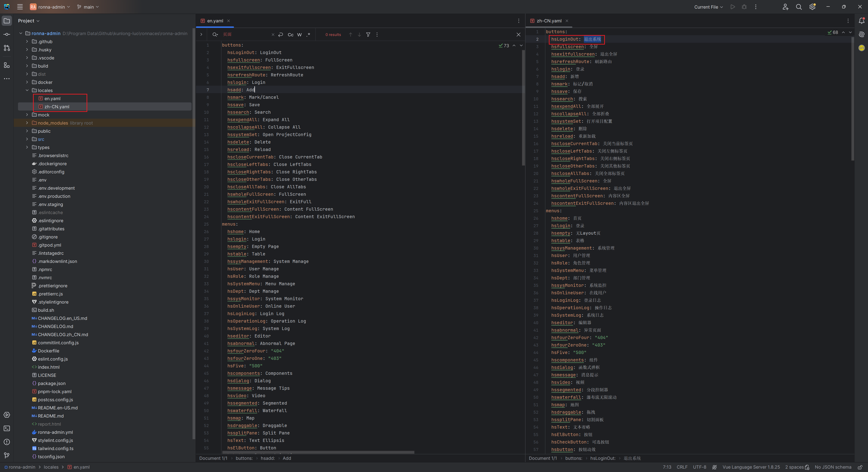Open Code With Me add-user icon
Viewport: 868px width, 472px height.
tap(785, 7)
